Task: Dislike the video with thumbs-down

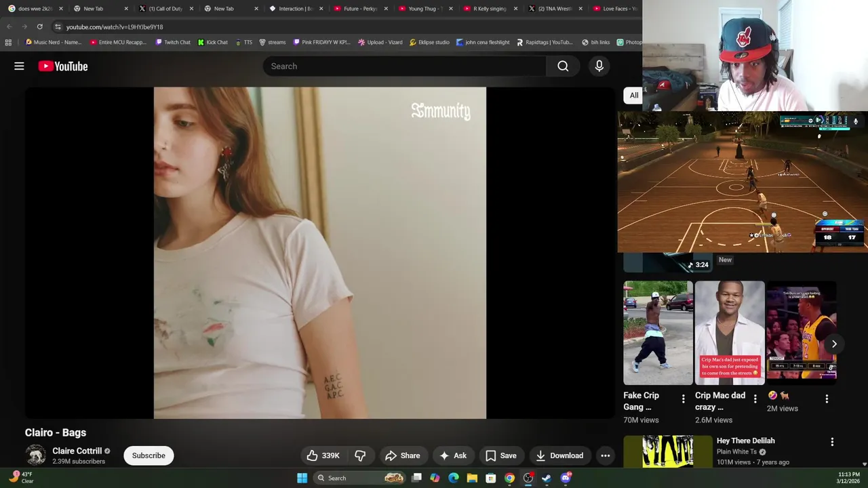Action: pyautogui.click(x=360, y=455)
